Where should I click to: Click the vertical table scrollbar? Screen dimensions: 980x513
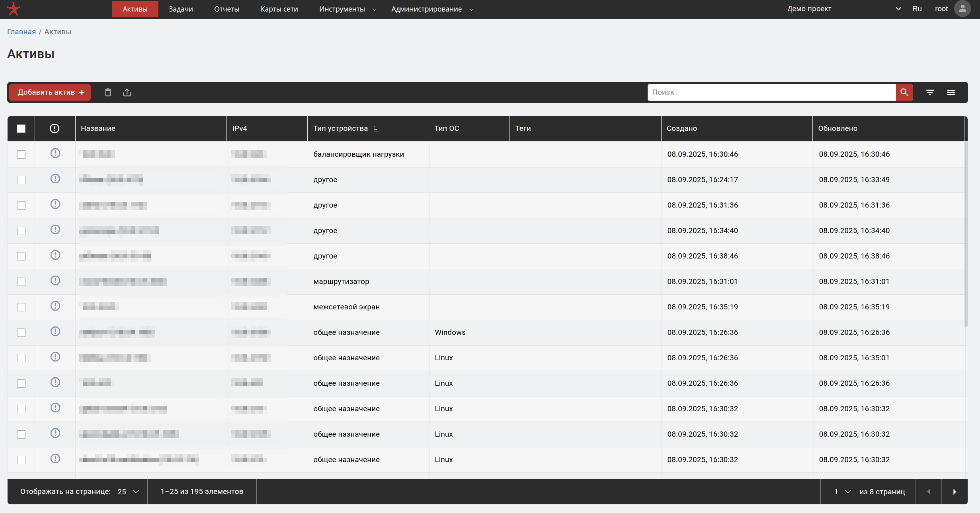coord(966,234)
